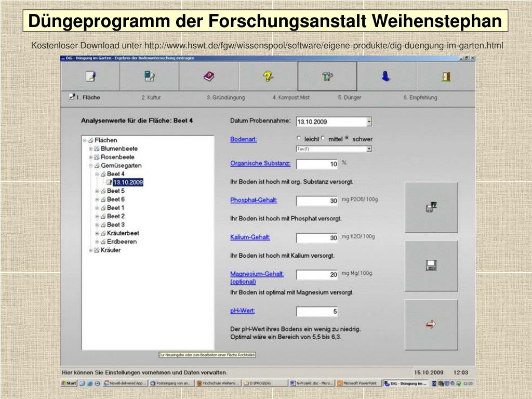Click the edit-form toolbar icon

coord(149,76)
